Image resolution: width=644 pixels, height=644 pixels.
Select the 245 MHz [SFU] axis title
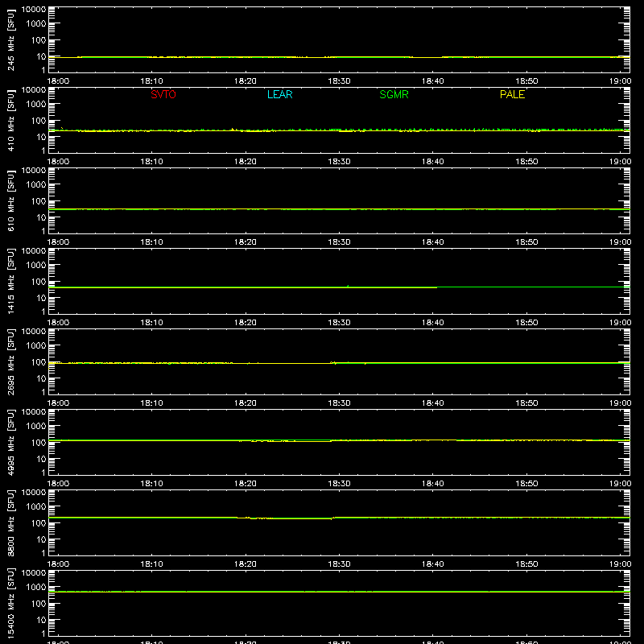(11, 39)
